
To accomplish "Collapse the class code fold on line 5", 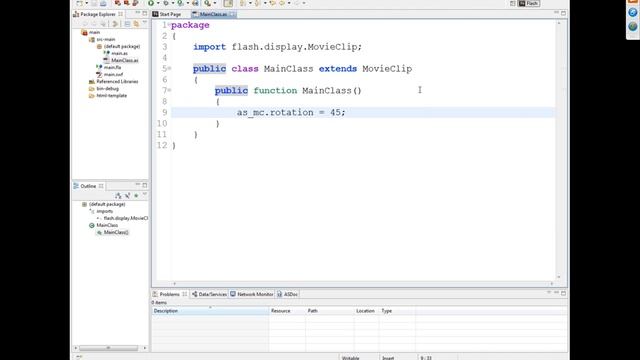I will click(x=169, y=68).
